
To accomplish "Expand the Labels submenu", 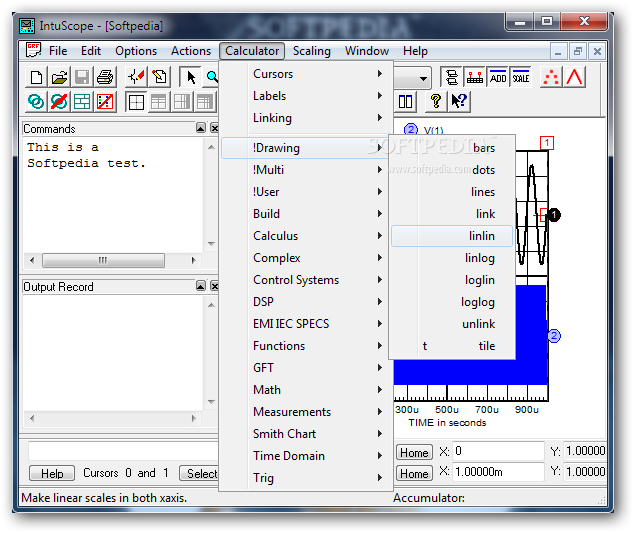I will coord(306,96).
